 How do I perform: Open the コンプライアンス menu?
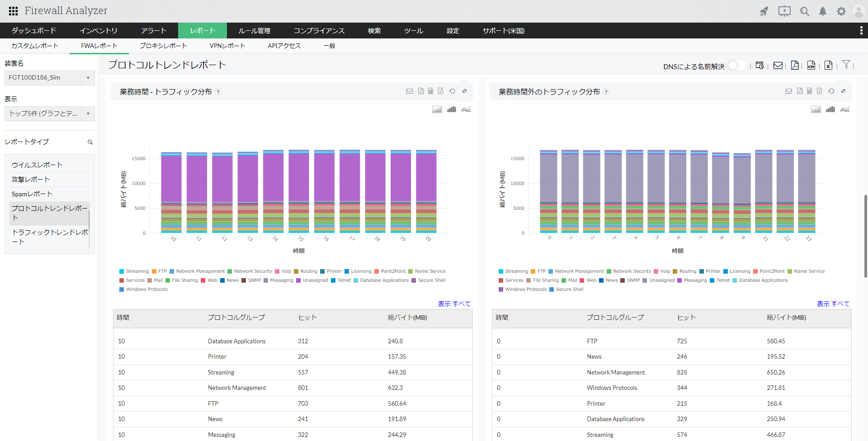pos(319,31)
